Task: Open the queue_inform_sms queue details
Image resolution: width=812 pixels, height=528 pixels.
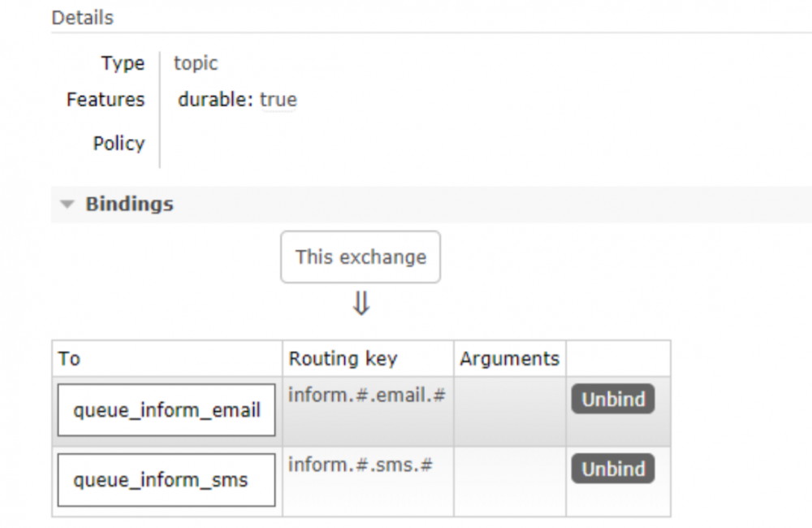Action: tap(166, 479)
